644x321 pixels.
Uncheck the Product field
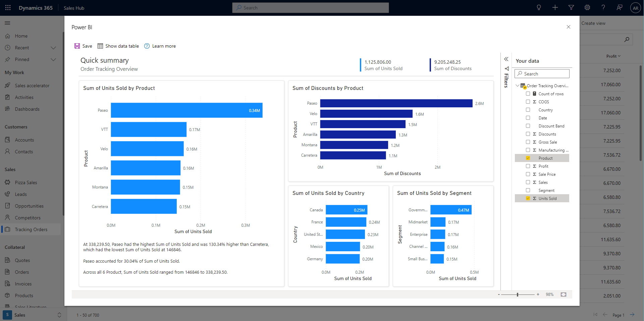point(528,158)
